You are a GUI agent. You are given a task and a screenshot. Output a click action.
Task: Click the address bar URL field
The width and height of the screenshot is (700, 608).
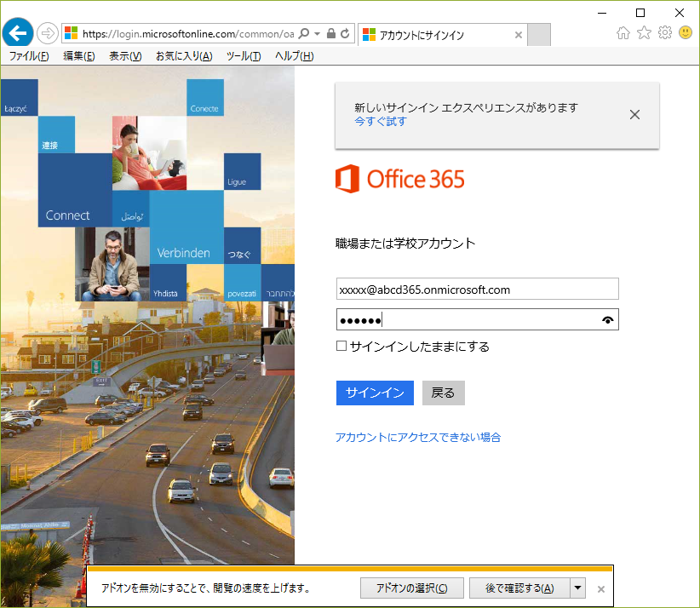[188, 34]
